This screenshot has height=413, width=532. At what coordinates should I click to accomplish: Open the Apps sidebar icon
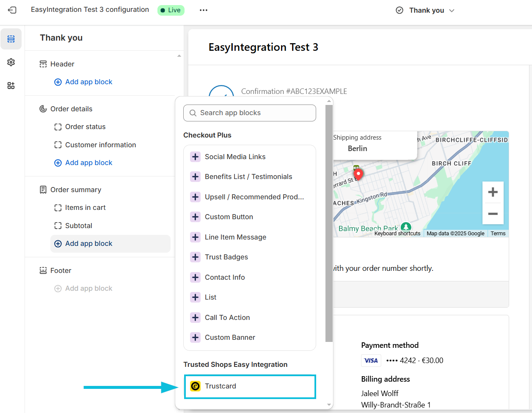tap(11, 85)
